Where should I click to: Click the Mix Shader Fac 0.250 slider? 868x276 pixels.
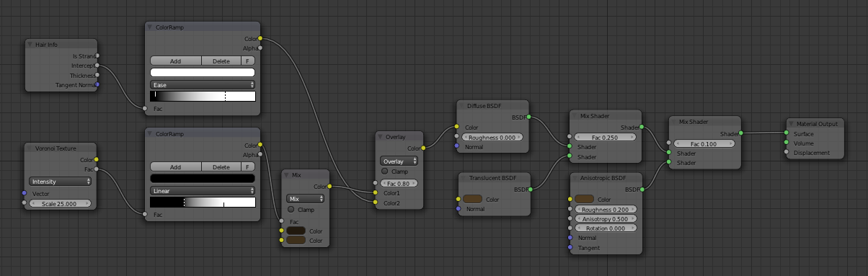pos(605,137)
